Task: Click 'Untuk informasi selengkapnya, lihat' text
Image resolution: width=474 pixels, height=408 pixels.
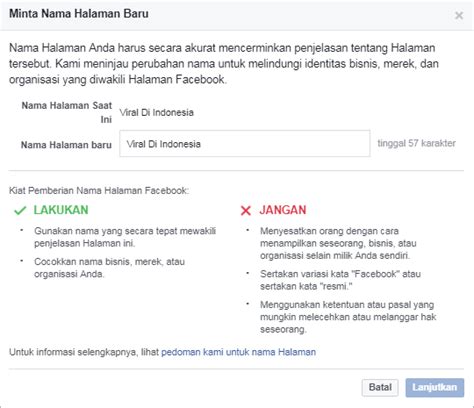Action: click(84, 352)
